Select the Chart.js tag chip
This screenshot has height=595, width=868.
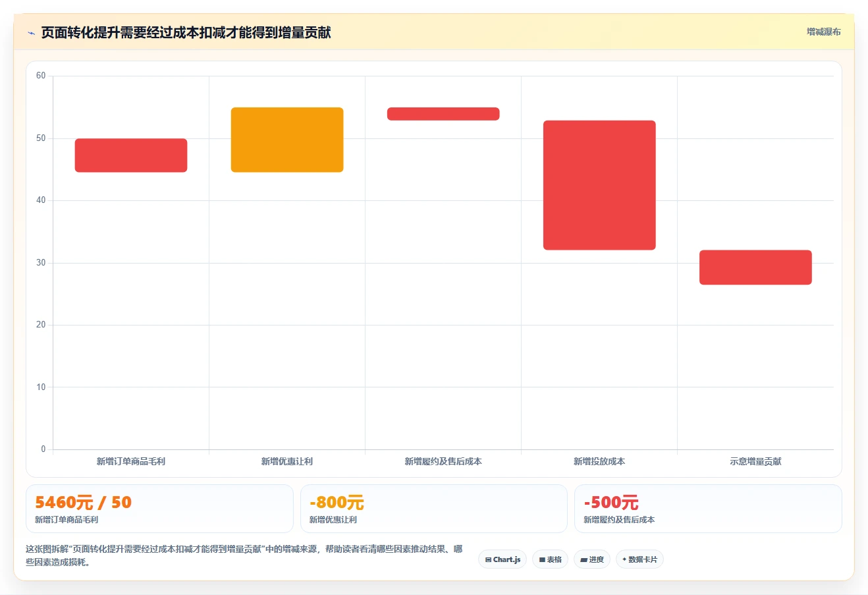pyautogui.click(x=502, y=559)
